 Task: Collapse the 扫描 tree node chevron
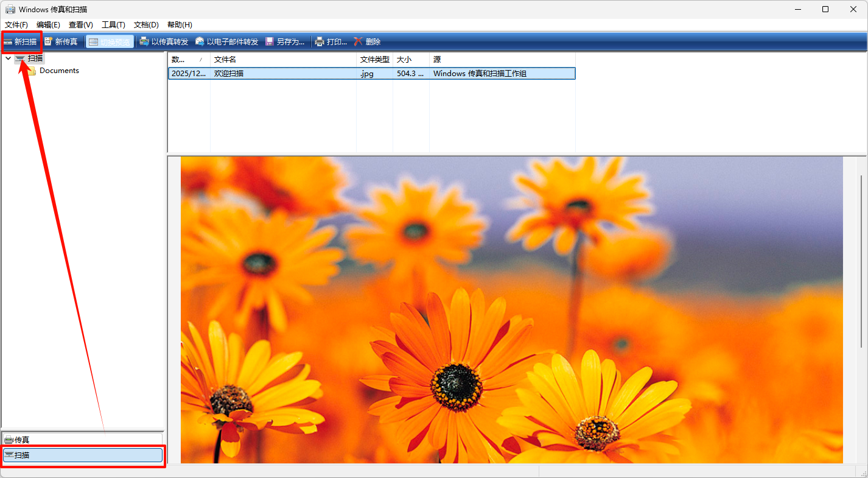(x=8, y=58)
